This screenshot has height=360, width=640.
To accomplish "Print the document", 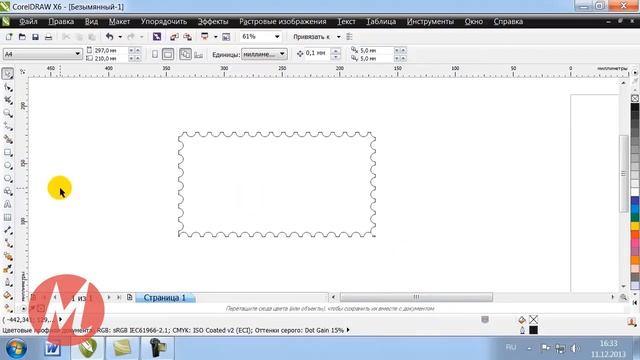I will 48,37.
